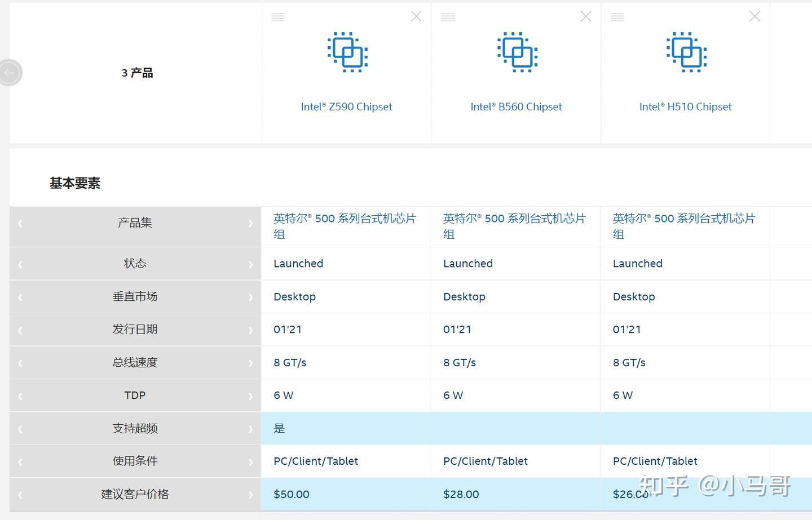
Task: Remove the Z590 Chipset column
Action: [x=416, y=17]
